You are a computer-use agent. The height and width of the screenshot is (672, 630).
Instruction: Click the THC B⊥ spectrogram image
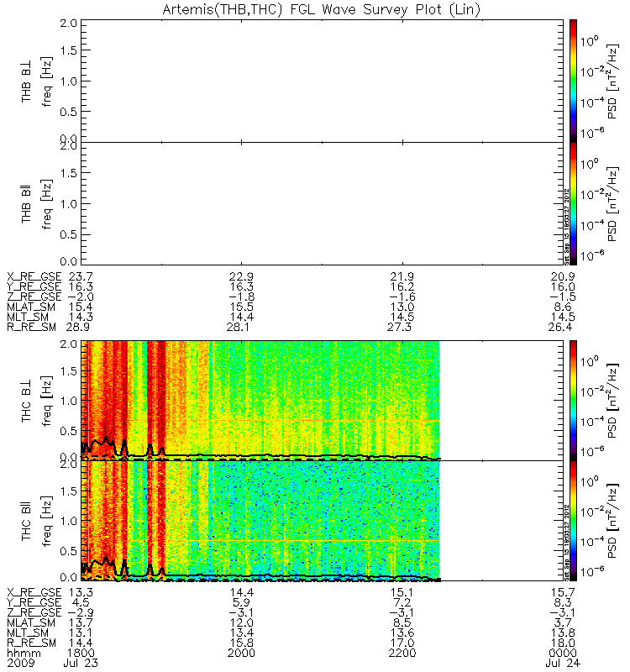tap(260, 401)
